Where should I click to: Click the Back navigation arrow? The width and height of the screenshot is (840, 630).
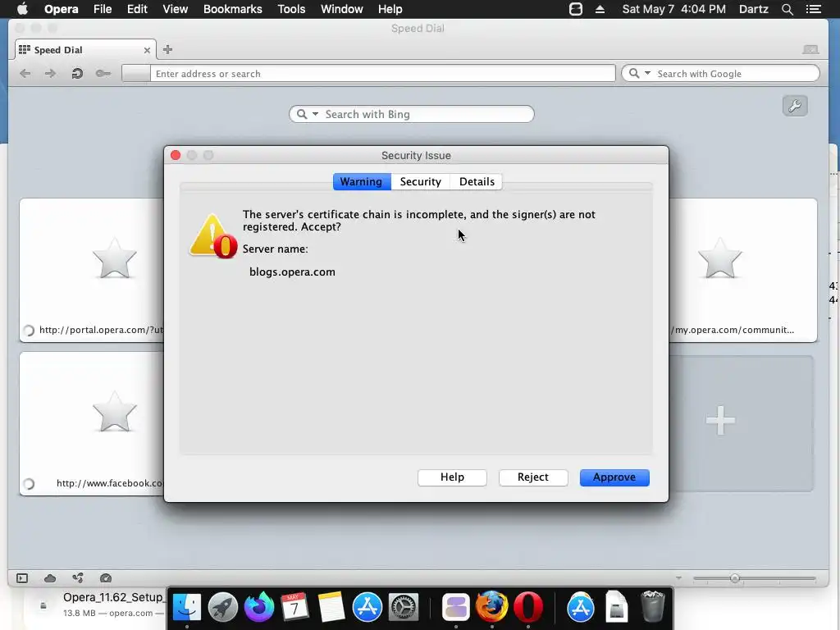[25, 73]
